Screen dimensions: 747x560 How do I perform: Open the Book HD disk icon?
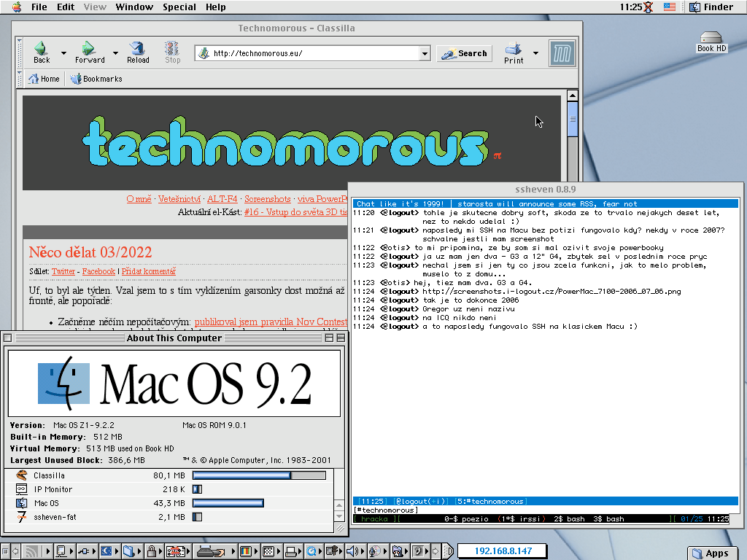pyautogui.click(x=711, y=38)
